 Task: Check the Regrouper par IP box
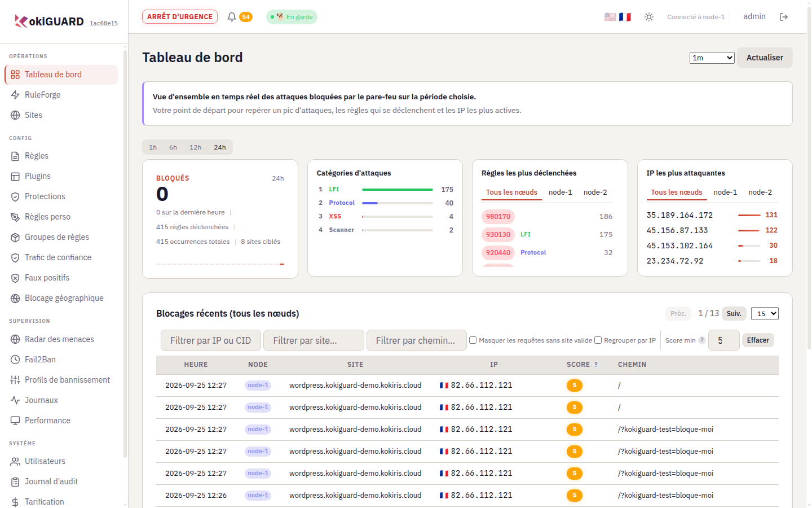point(598,340)
